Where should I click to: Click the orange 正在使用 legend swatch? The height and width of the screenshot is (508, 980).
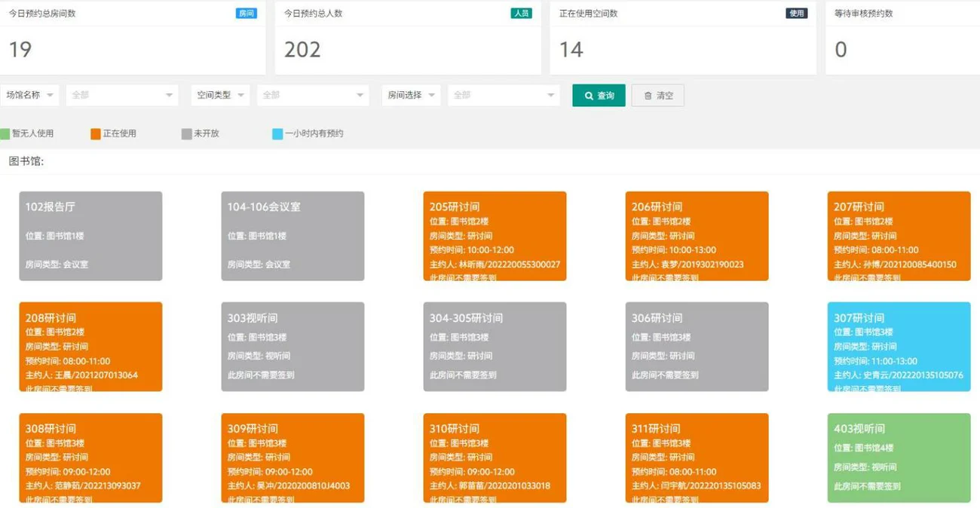pyautogui.click(x=96, y=134)
